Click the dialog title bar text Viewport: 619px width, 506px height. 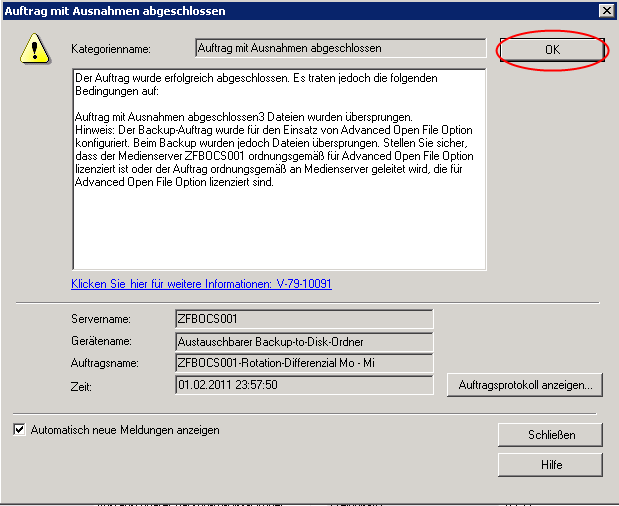[x=115, y=10]
